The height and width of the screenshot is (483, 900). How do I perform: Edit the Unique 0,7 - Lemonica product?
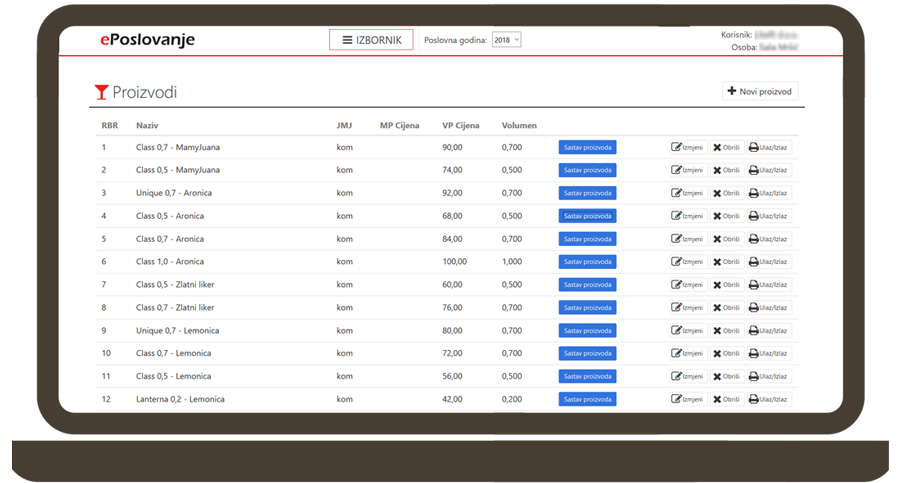[688, 331]
